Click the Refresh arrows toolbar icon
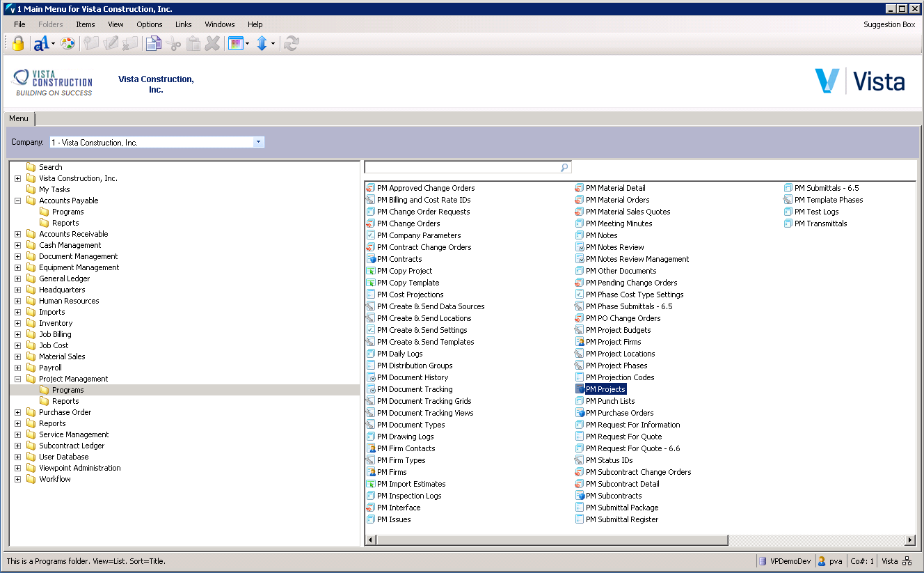Screen dimensions: 924x573 [292, 43]
